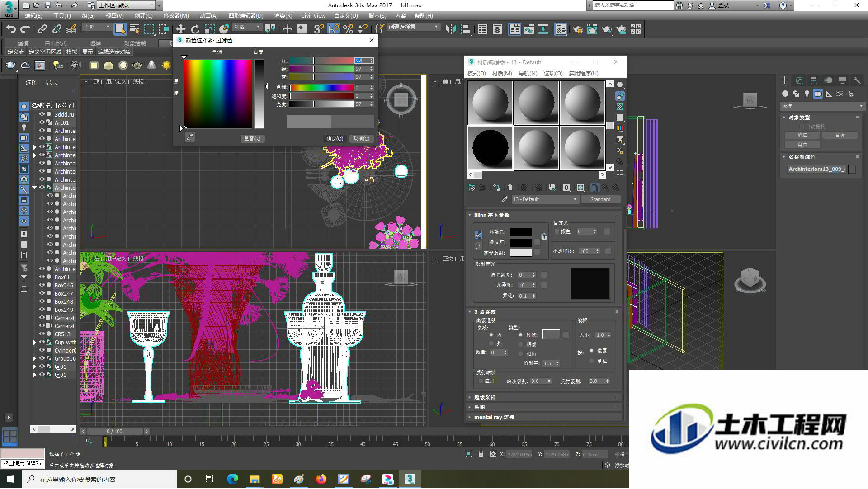The image size is (868, 489).
Task: Collapse the Blinn 基本参数 rollout
Action: point(544,215)
